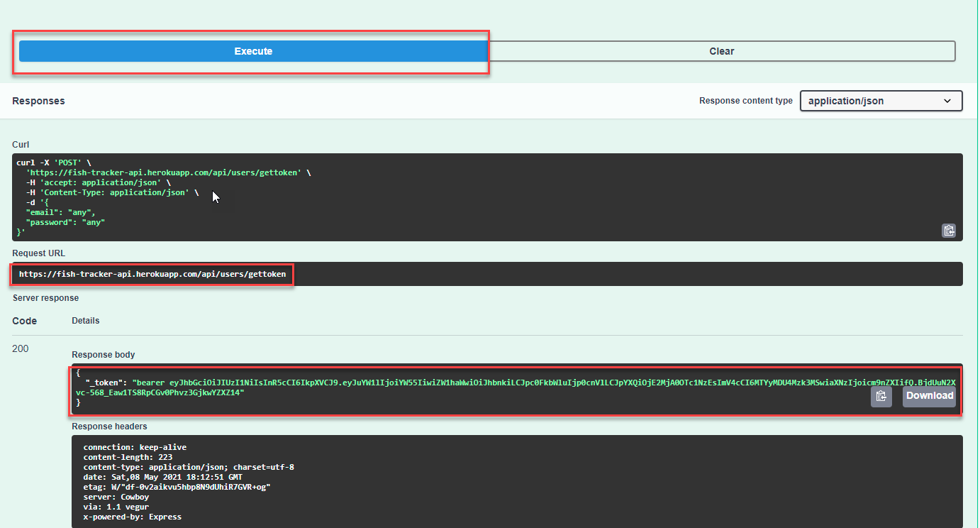Click the blue Execute button
Viewport: 980px width, 528px height.
(x=253, y=51)
